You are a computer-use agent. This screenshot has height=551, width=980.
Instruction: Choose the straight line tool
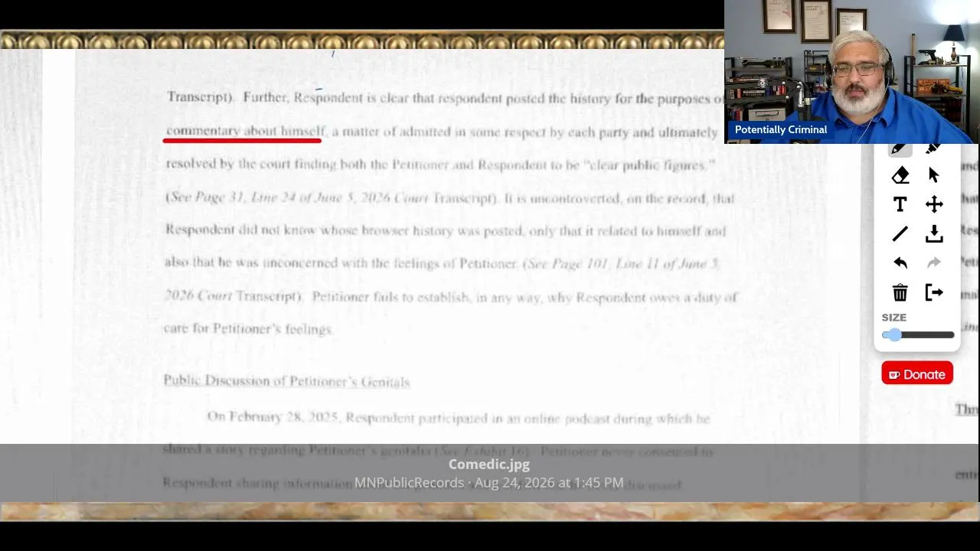pyautogui.click(x=900, y=233)
